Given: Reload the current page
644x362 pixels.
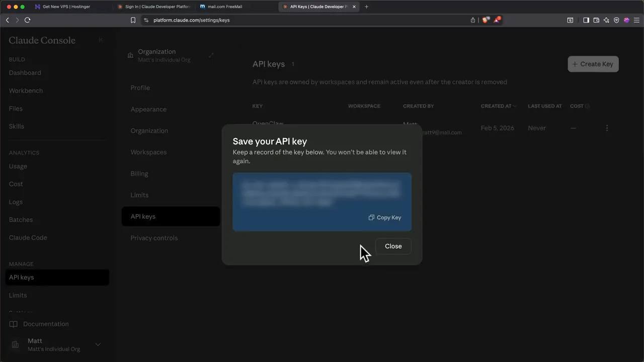Looking at the screenshot, I should [x=28, y=20].
